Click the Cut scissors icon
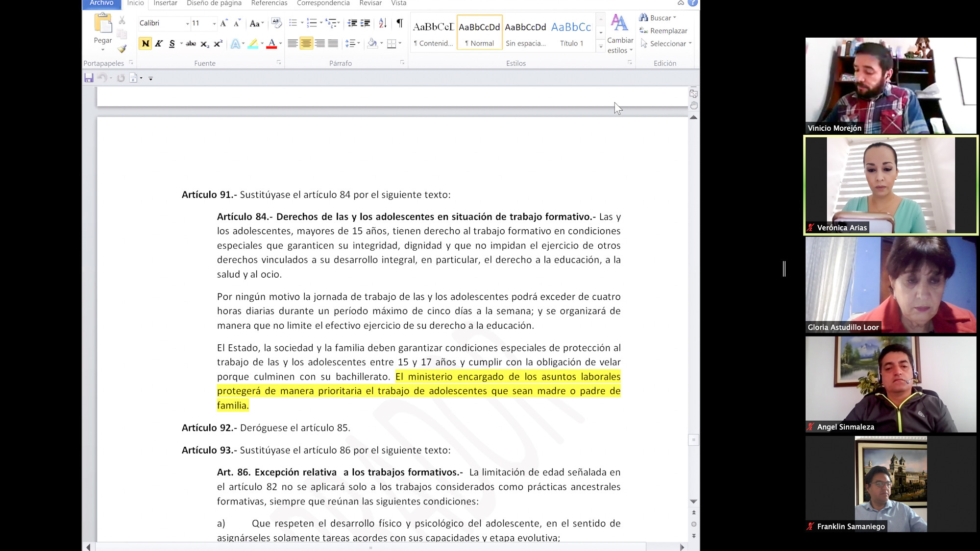Screen dimensions: 980x551 point(122,21)
